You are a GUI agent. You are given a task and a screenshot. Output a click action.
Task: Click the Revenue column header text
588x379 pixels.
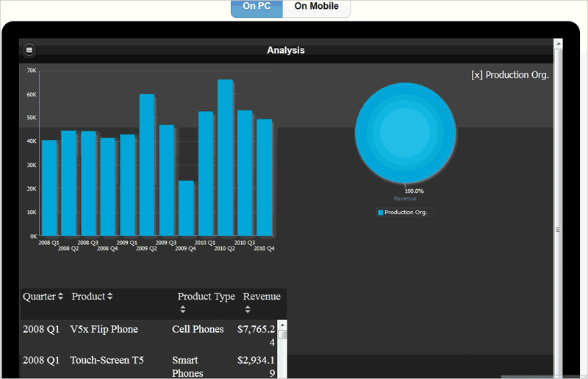pos(262,297)
